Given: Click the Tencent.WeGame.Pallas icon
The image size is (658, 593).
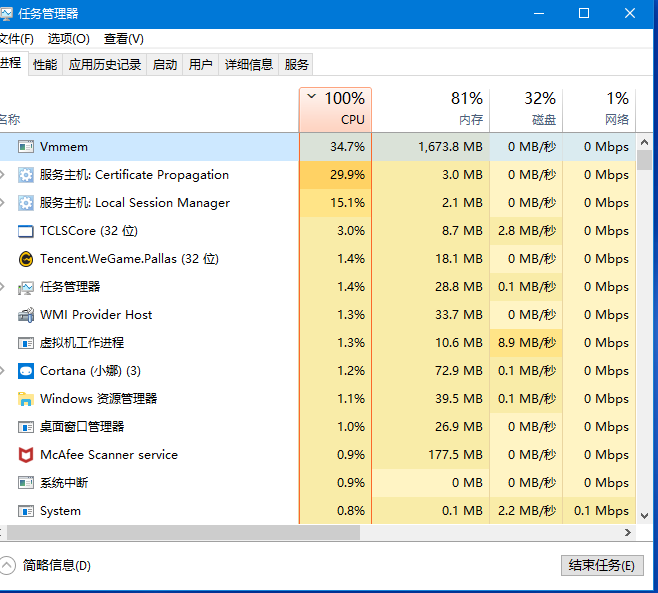Looking at the screenshot, I should click(x=26, y=259).
